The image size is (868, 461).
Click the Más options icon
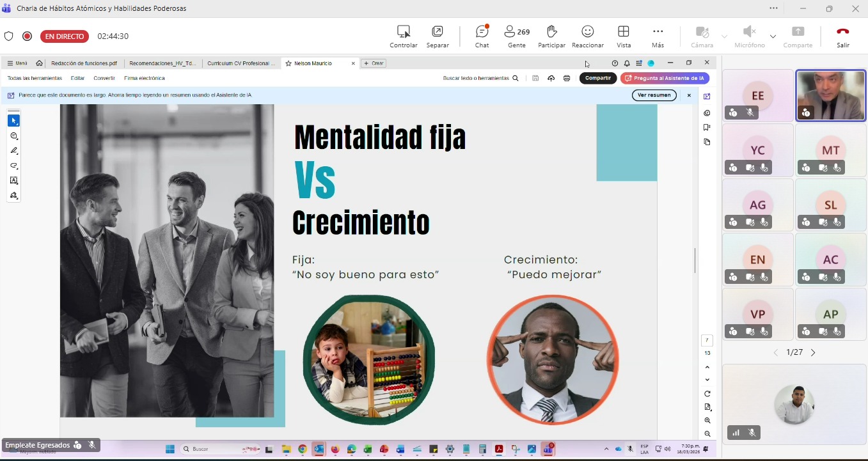(x=658, y=36)
